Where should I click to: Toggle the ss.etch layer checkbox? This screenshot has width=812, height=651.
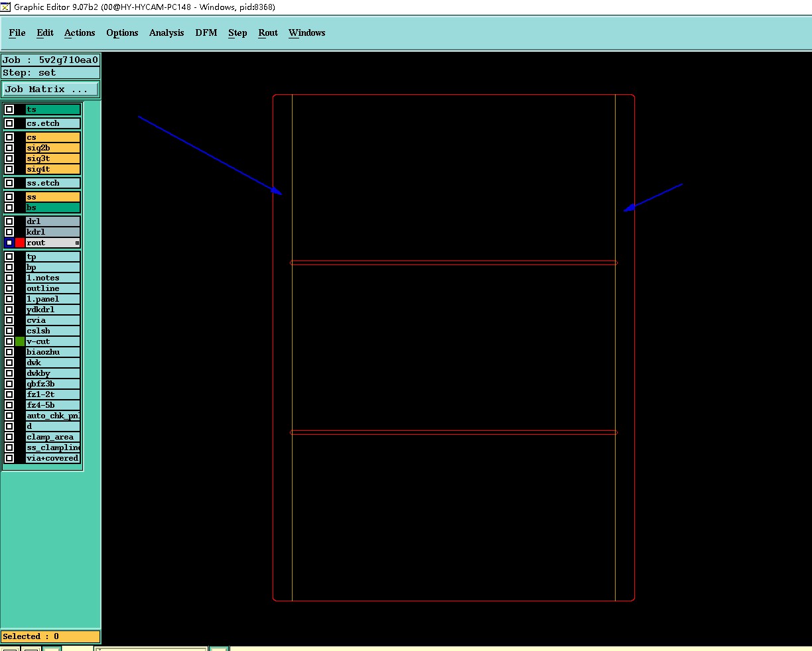coord(9,183)
